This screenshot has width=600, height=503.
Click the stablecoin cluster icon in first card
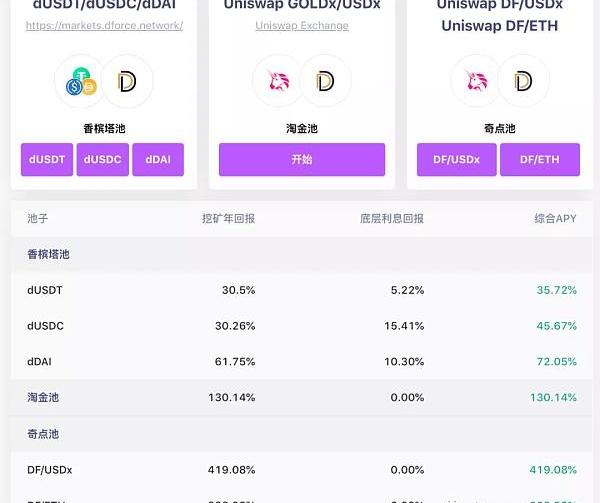click(80, 81)
